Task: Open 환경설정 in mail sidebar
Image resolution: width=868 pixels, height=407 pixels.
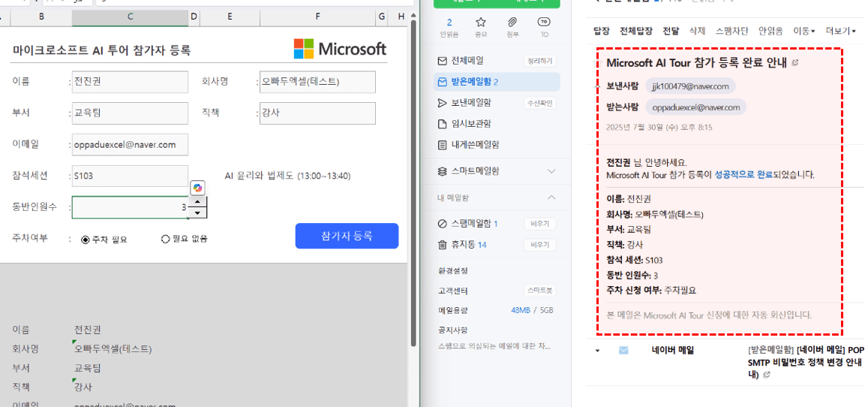Action: (x=453, y=271)
